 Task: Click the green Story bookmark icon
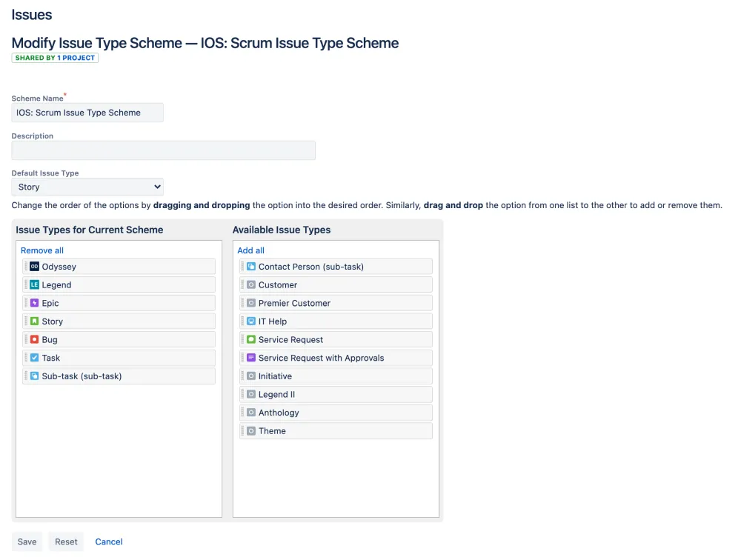point(35,321)
